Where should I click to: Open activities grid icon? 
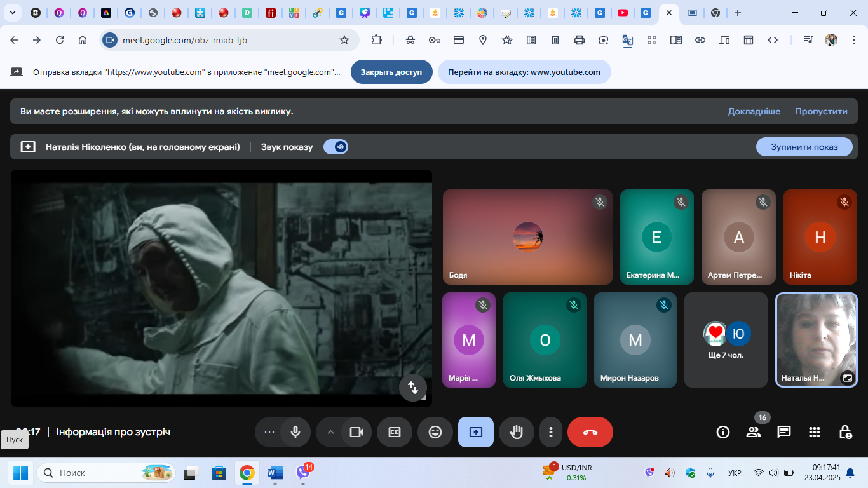click(x=815, y=432)
